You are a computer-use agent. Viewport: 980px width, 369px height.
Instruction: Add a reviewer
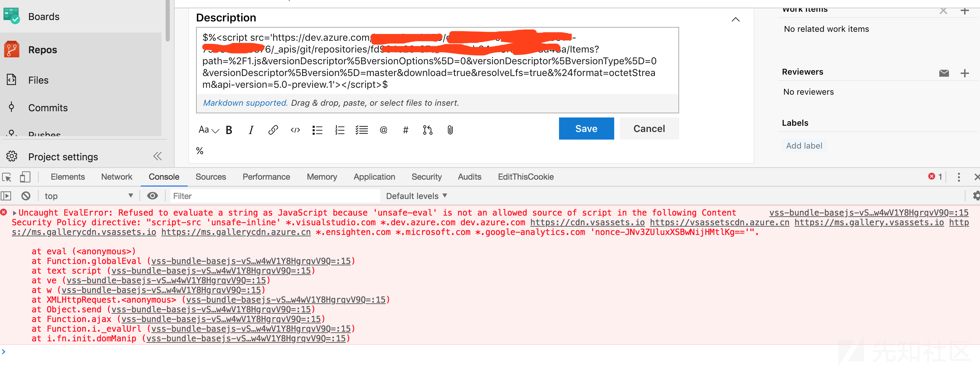tap(964, 73)
